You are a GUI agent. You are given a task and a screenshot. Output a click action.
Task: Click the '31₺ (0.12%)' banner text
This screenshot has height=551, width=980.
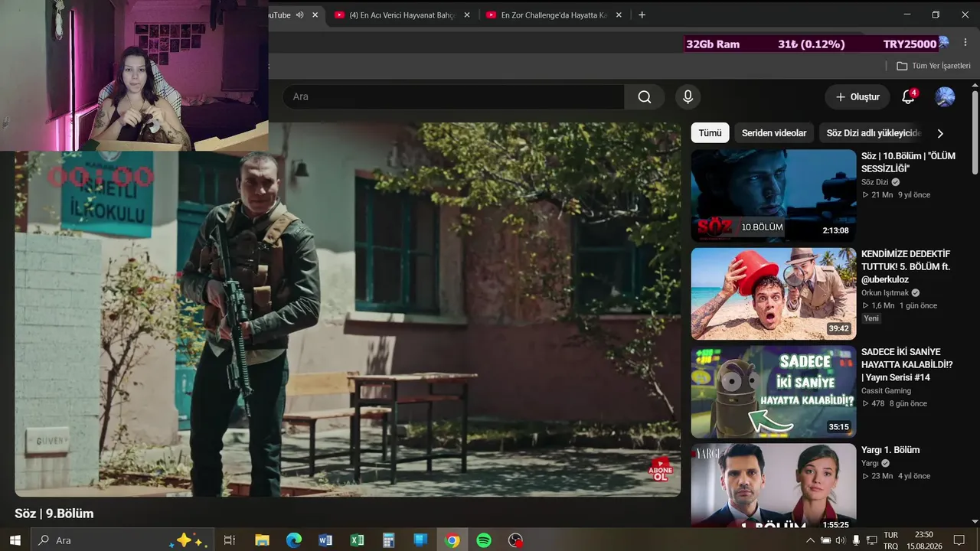tap(812, 44)
